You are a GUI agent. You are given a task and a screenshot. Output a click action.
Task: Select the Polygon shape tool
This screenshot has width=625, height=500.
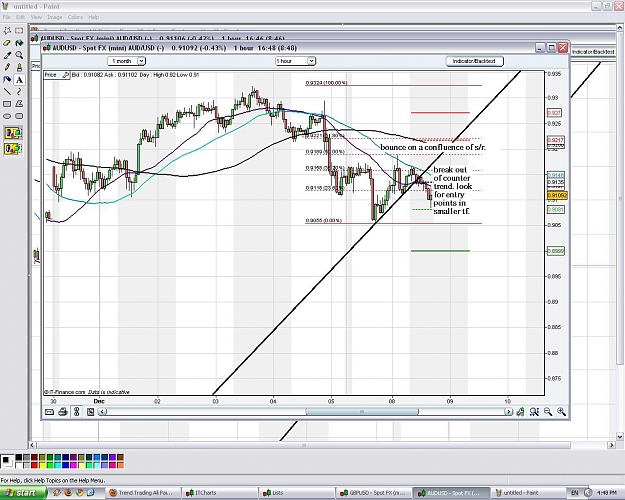(19, 104)
